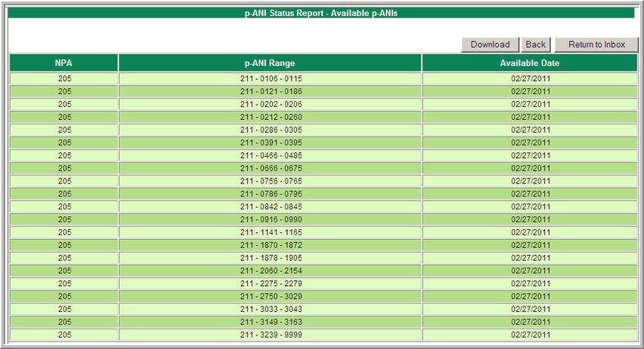Screen dimensions: 644x349
Task: Click the Download button
Action: [490, 45]
